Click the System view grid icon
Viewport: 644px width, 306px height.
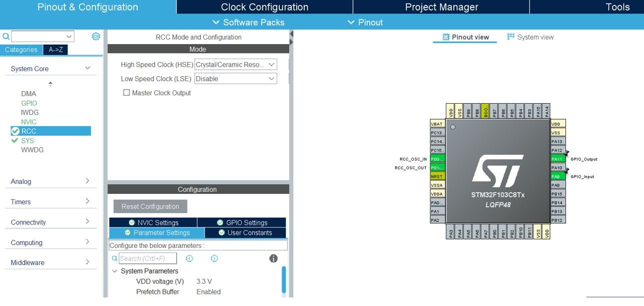pyautogui.click(x=511, y=37)
